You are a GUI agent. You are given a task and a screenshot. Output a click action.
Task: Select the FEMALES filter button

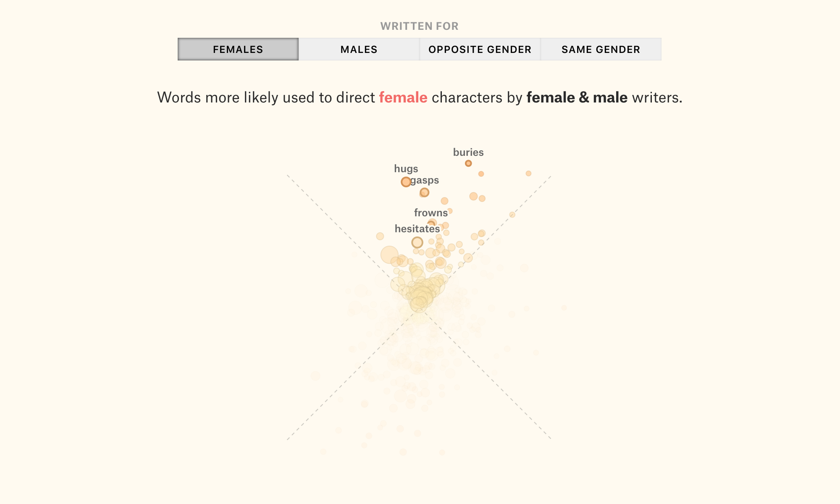point(238,49)
